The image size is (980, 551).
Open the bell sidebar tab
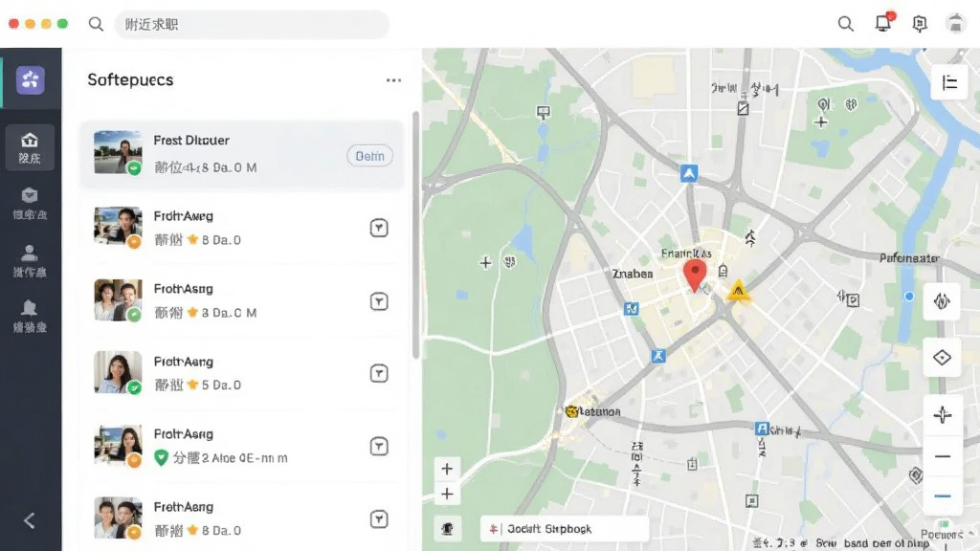[x=30, y=316]
